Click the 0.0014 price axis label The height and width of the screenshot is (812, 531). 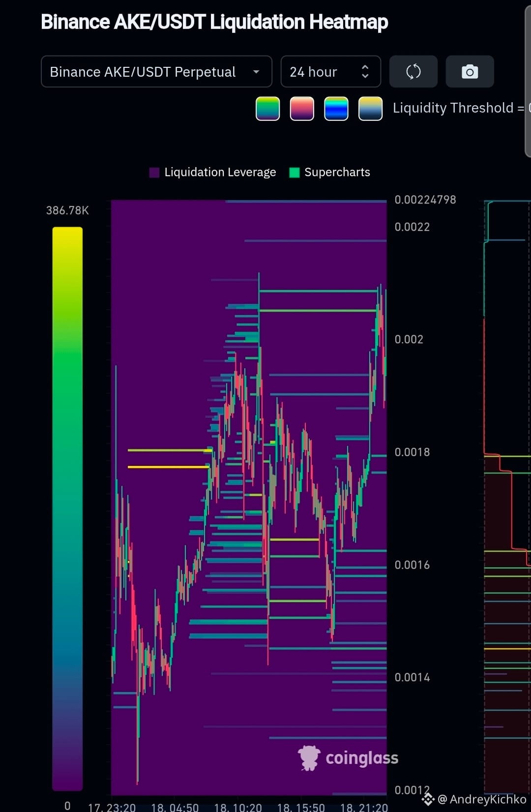[x=412, y=678]
